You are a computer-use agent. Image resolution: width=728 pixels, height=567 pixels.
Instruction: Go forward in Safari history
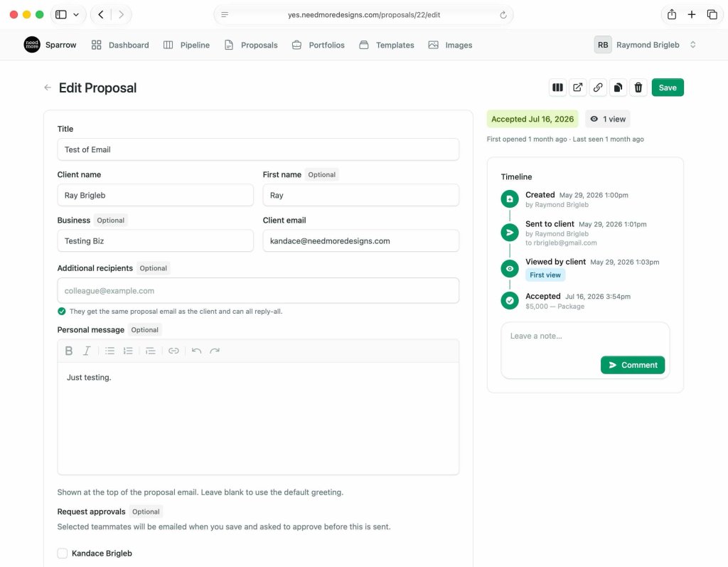[121, 14]
